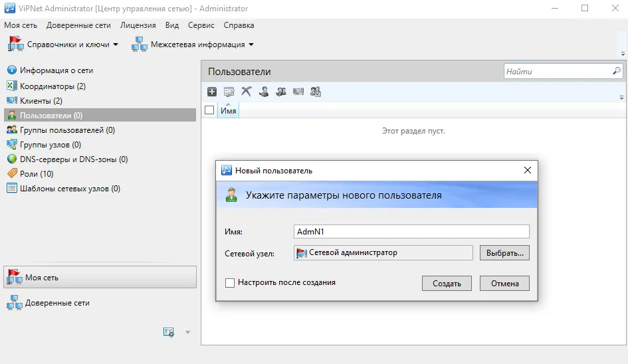The image size is (628, 364).
Task: Open dropdown arrow beside bottom-left panel icon
Action: pyautogui.click(x=187, y=332)
